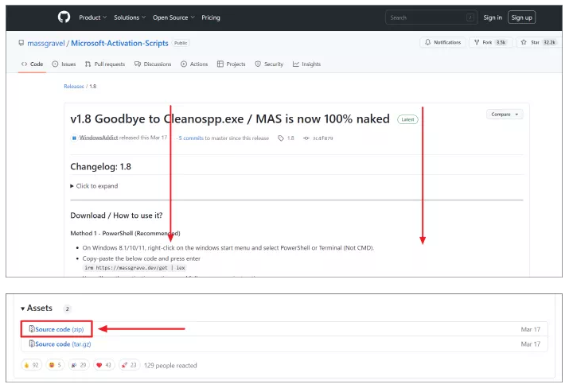Click the 129 people reacted text
Image resolution: width=573 pixels, height=392 pixels.
pyautogui.click(x=170, y=365)
